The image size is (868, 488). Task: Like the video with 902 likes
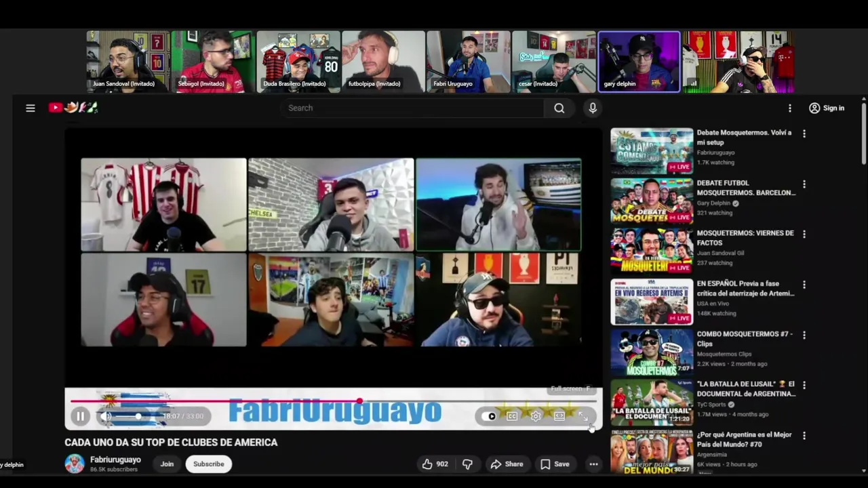pos(435,464)
